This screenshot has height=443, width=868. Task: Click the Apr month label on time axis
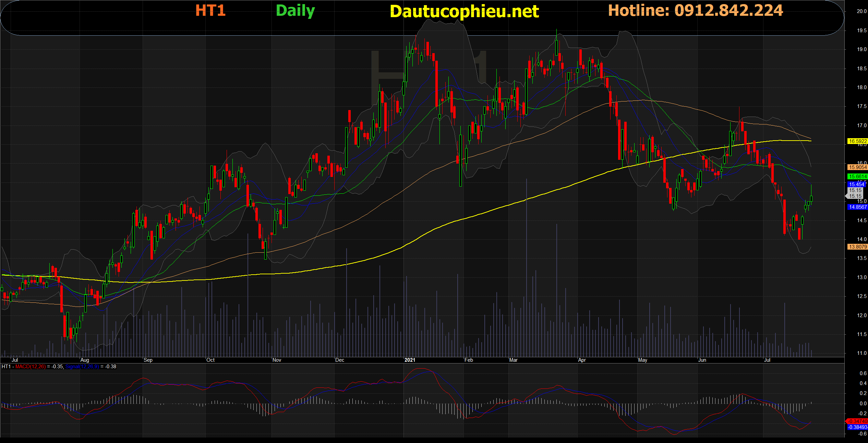(582, 360)
